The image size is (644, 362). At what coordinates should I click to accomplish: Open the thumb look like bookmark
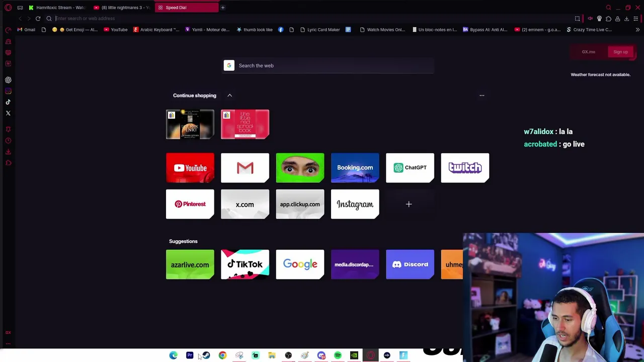point(254,30)
